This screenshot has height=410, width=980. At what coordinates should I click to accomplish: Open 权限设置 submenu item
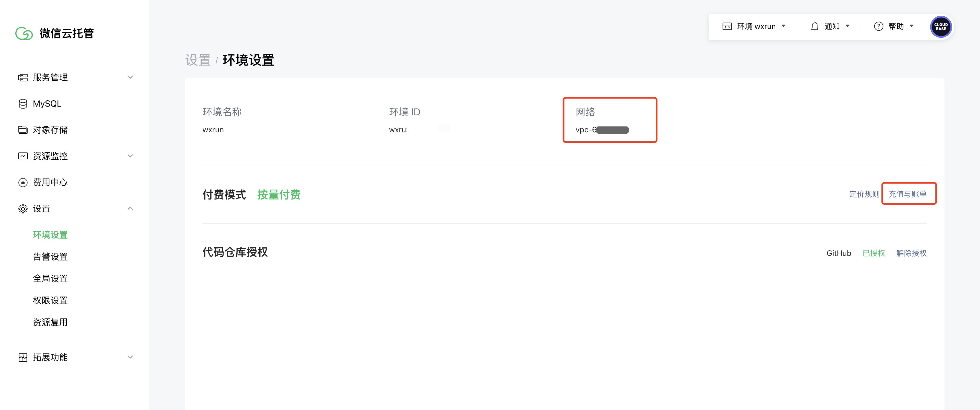coord(50,301)
